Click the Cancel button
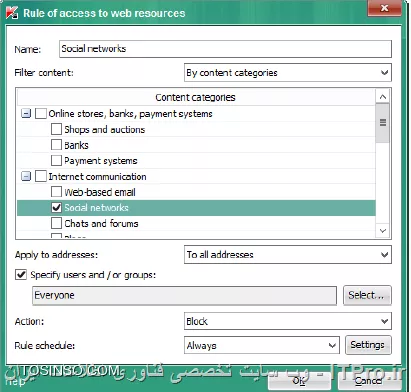This screenshot has width=411, height=392. tap(368, 381)
